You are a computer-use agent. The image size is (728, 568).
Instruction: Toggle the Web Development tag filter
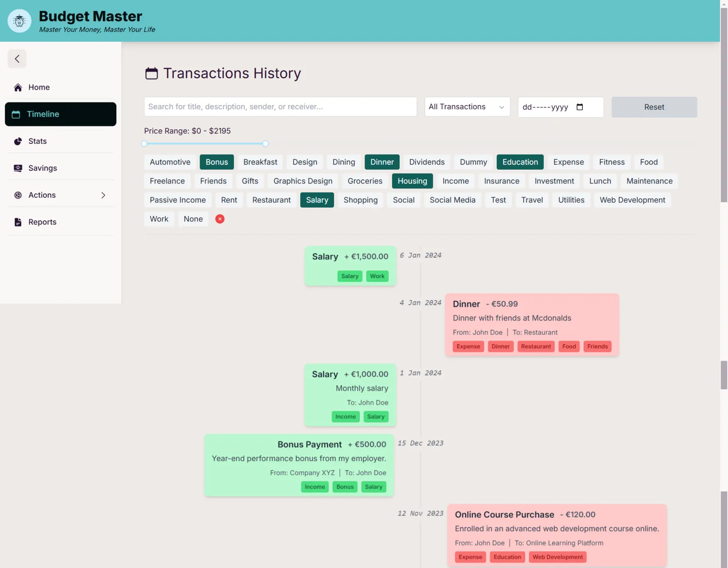(632, 200)
